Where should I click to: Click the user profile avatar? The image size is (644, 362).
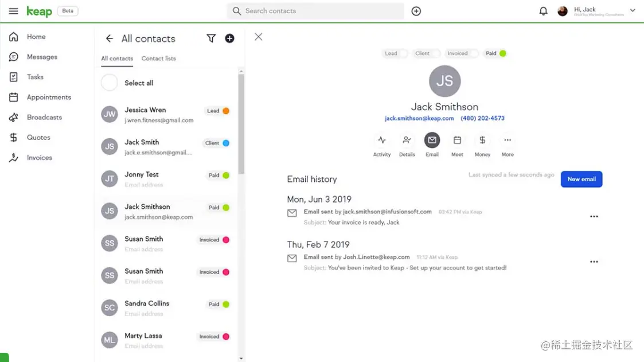[x=563, y=11]
